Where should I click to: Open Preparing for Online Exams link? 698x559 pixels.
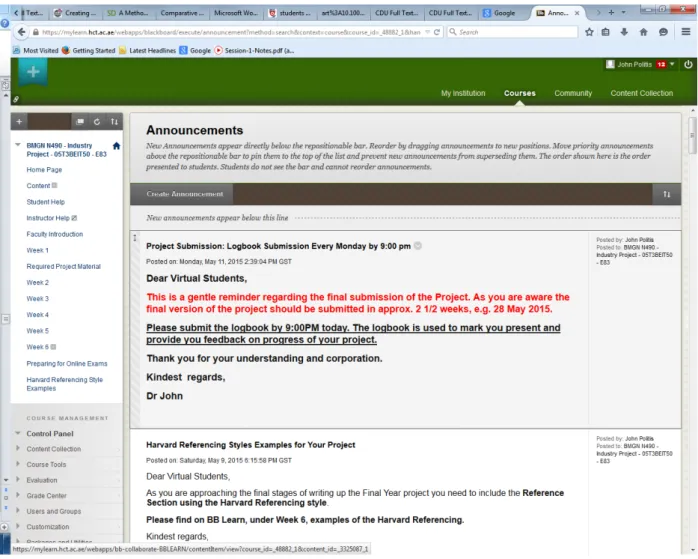click(67, 364)
